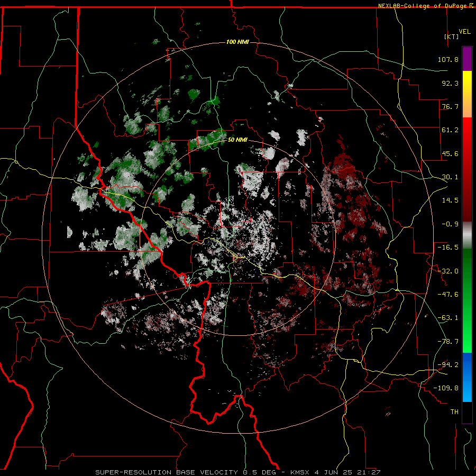Click the -0.9 velocity scale value
The height and width of the screenshot is (476, 476).
(x=450, y=224)
